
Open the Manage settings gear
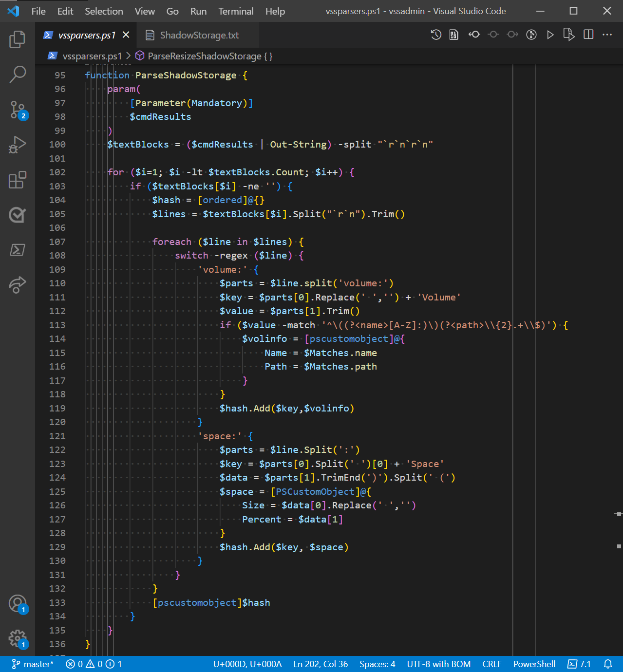coord(18,638)
